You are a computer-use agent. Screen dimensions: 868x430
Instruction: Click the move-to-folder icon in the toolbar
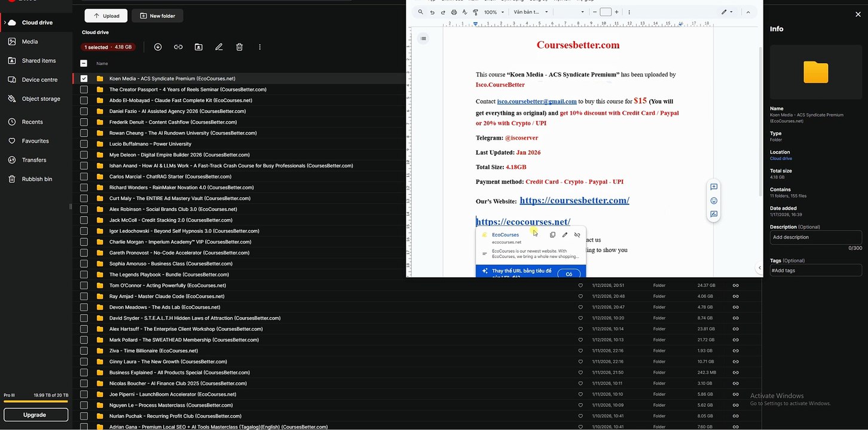(x=198, y=47)
